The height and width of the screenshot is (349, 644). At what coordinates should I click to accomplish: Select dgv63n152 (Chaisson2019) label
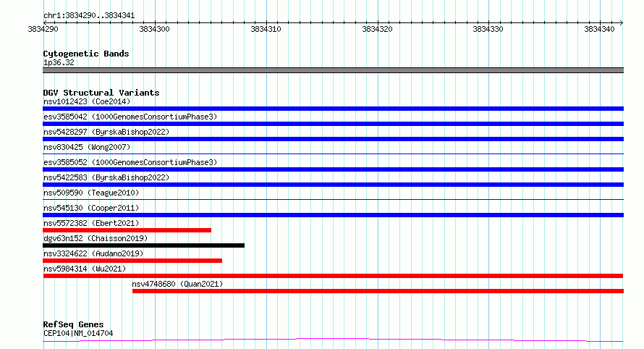pyautogui.click(x=96, y=238)
